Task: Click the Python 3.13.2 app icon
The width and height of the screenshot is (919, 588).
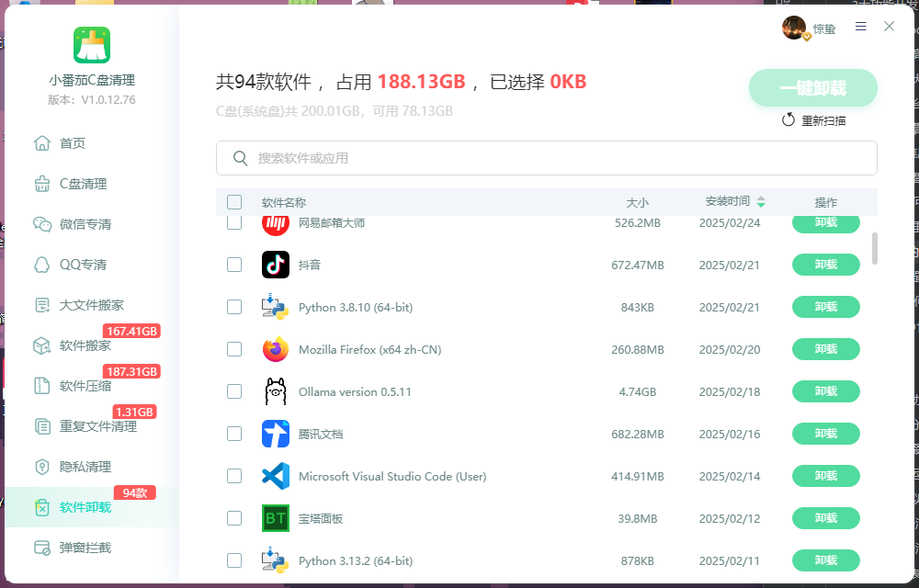Action: coord(276,560)
